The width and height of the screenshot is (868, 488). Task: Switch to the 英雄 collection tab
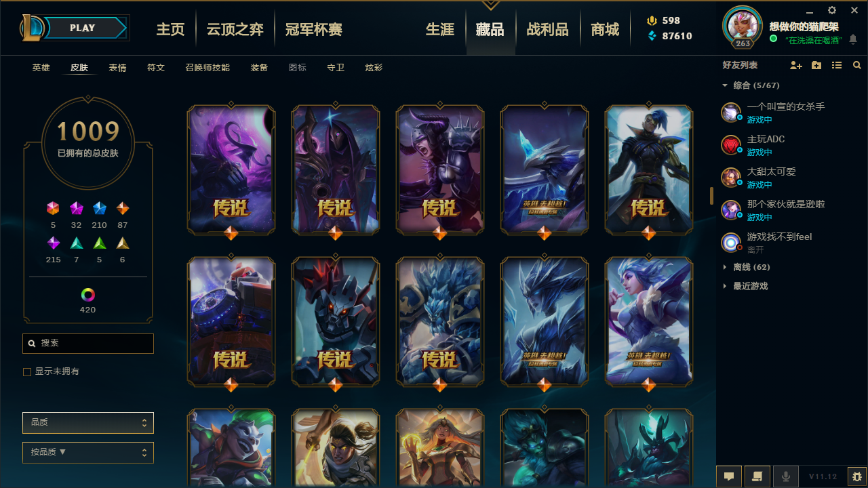pyautogui.click(x=41, y=68)
